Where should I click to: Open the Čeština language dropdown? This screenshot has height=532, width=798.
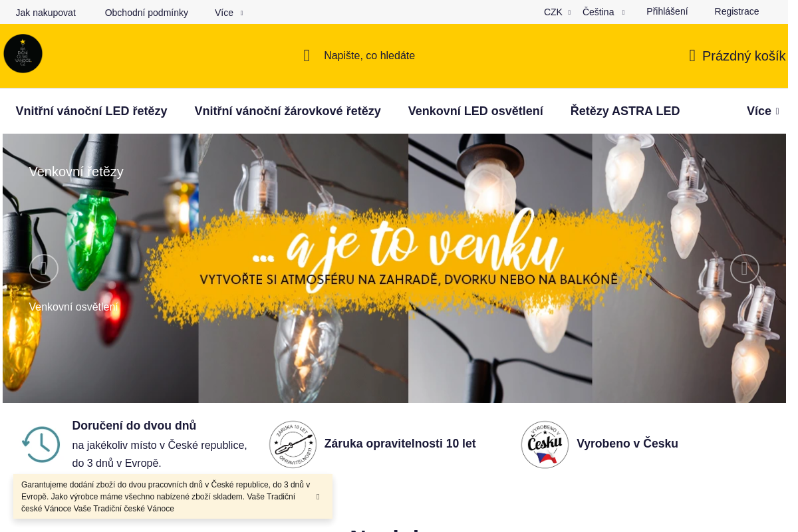tap(604, 12)
